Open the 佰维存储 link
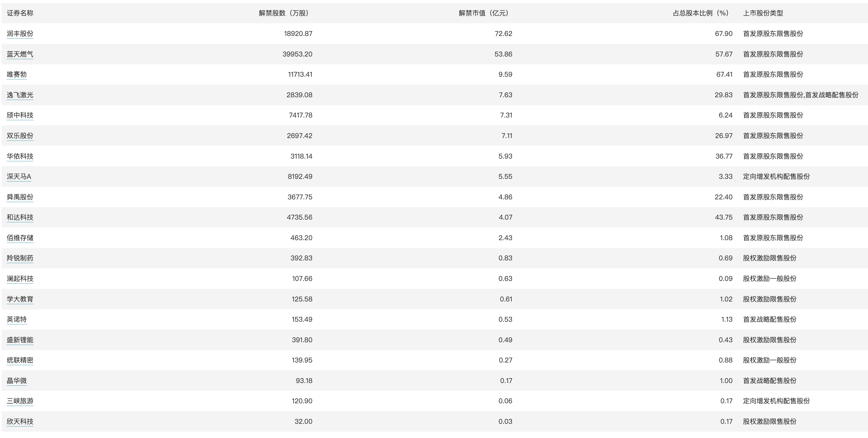Viewport: 868px width, 438px height. tap(20, 238)
